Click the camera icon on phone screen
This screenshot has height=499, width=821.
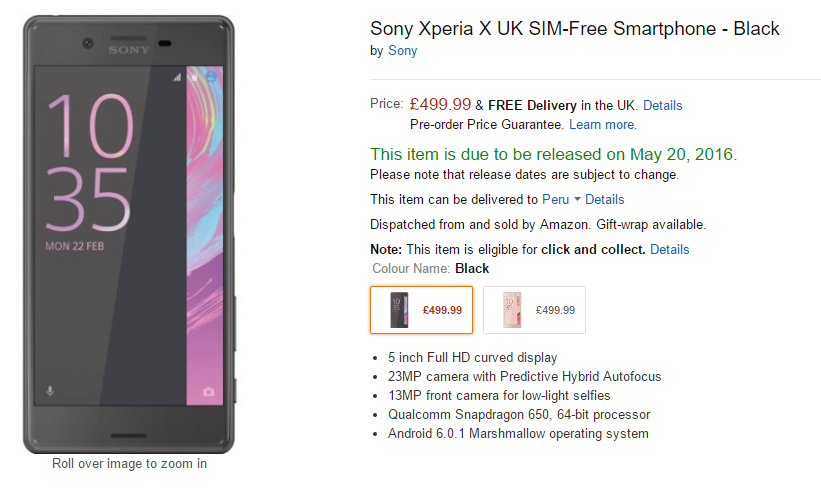(x=208, y=392)
